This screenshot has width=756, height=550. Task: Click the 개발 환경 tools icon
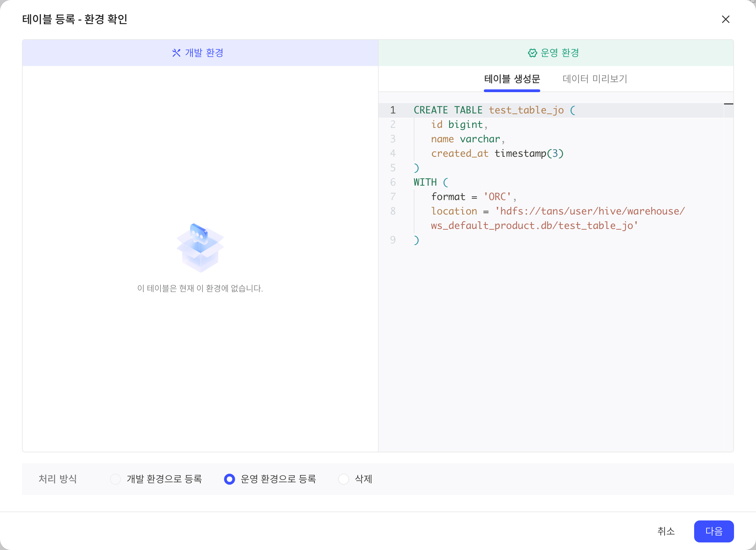[176, 53]
